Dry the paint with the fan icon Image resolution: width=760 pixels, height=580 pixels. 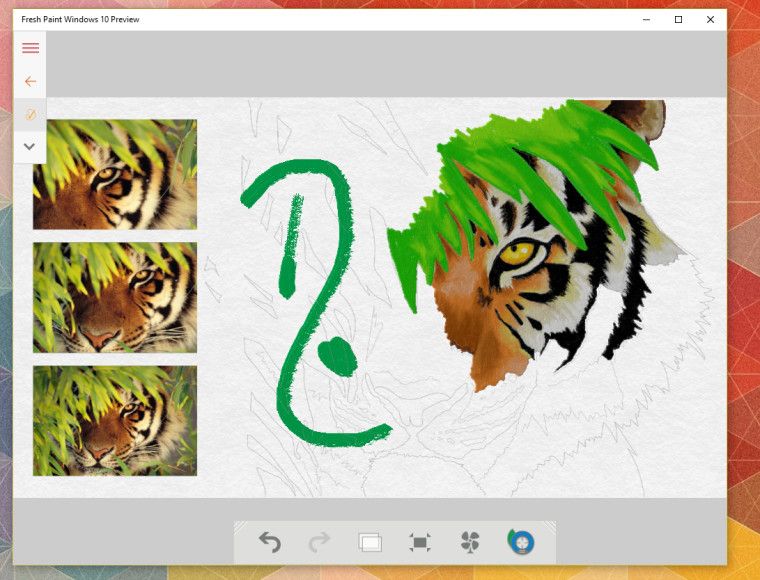pos(470,542)
